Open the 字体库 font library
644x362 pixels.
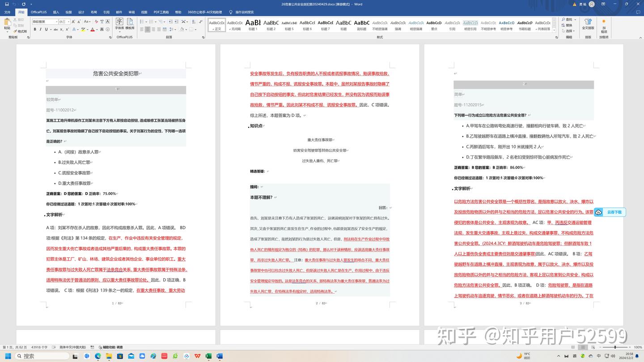coord(119,24)
